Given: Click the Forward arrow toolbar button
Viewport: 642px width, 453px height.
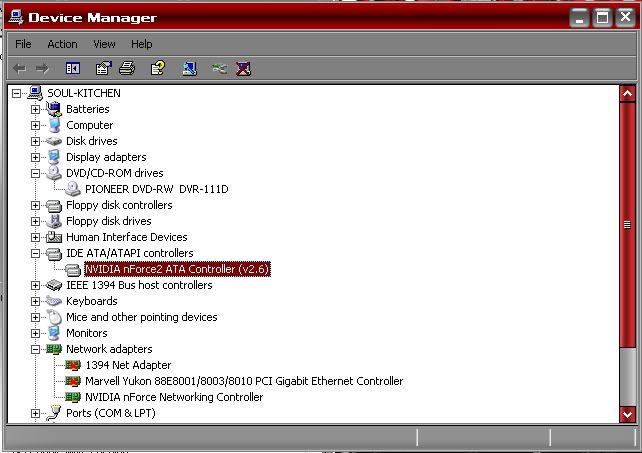Looking at the screenshot, I should pos(43,68).
